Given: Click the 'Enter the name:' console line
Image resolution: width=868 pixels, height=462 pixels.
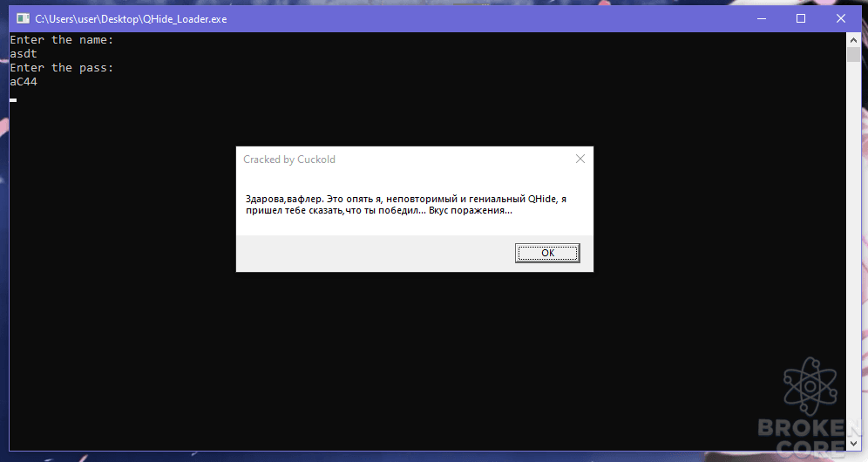Looking at the screenshot, I should coord(62,40).
